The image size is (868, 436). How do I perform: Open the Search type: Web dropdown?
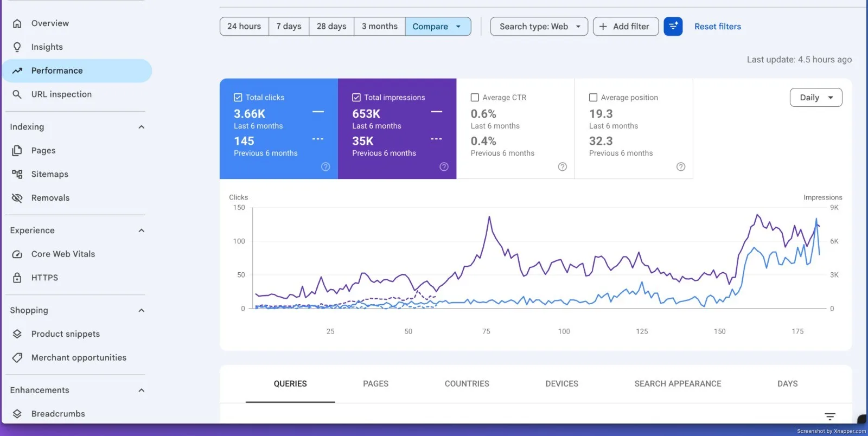pos(539,26)
